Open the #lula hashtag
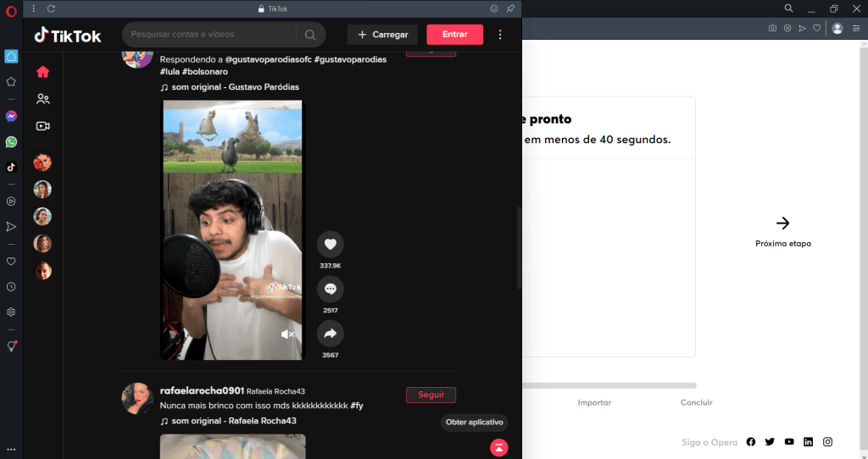Viewport: 868px width, 459px height. 170,72
